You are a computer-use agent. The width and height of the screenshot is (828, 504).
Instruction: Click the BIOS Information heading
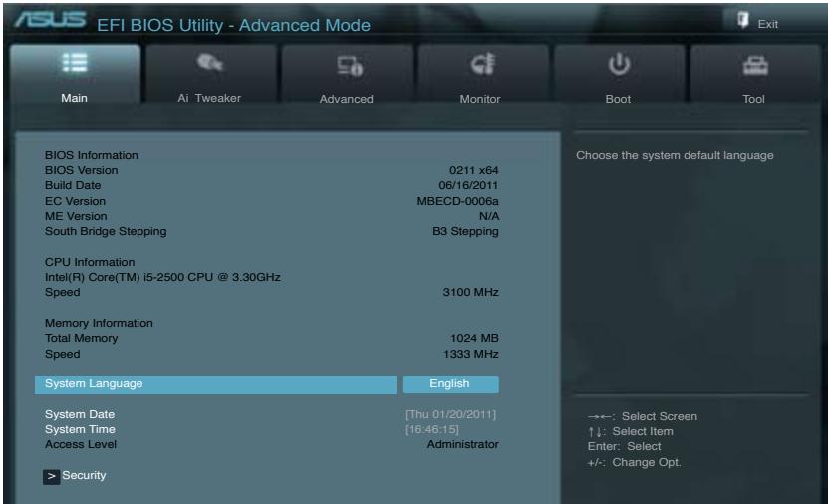92,155
